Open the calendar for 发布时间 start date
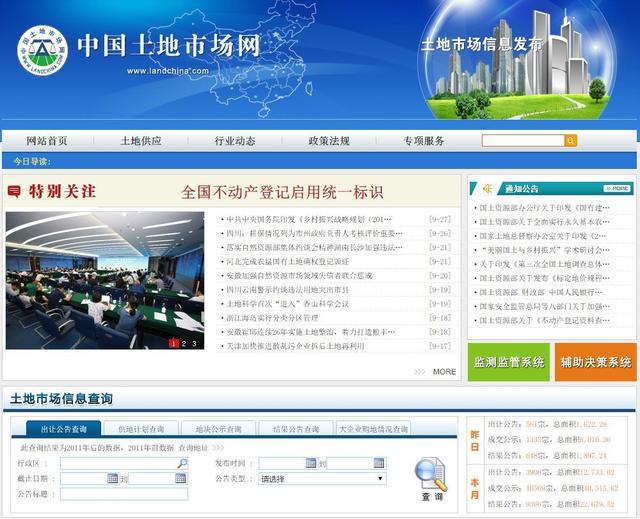The image size is (640, 519). pos(311,463)
